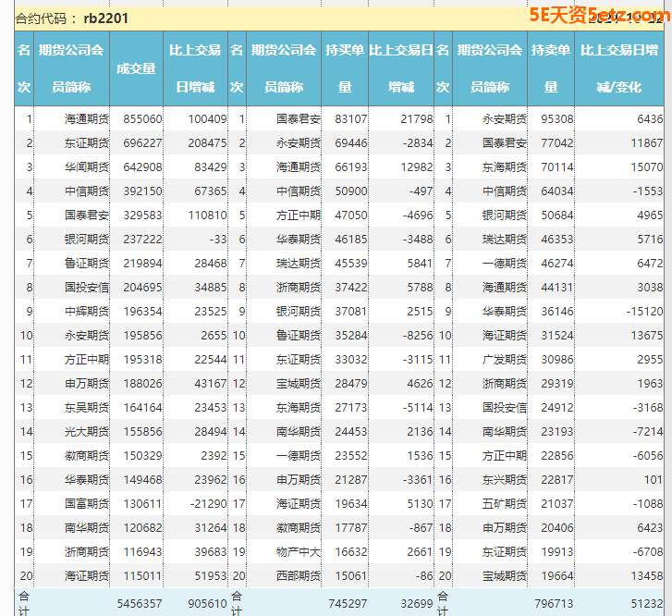Select the 中辉期货 member cell

[x=87, y=311]
